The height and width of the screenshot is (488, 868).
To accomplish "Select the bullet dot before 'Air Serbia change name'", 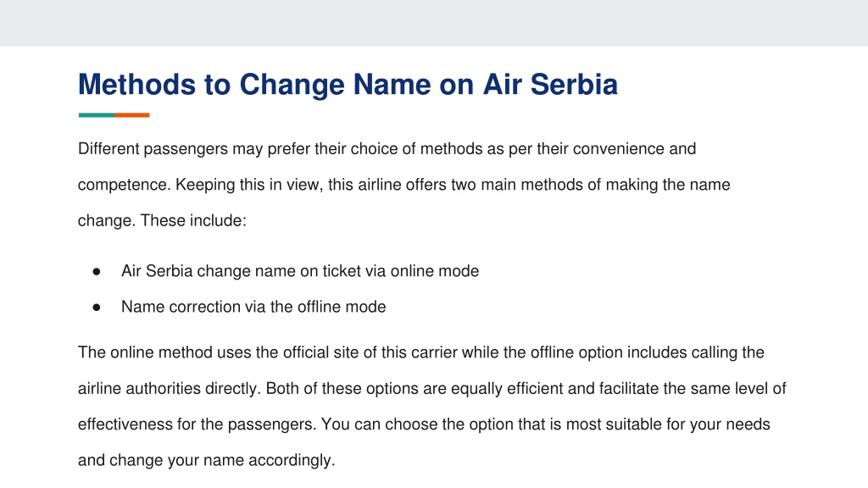I will [x=97, y=271].
